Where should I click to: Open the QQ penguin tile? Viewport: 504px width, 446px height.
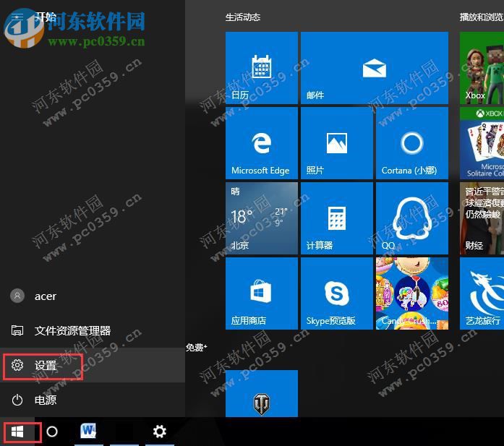(412, 218)
